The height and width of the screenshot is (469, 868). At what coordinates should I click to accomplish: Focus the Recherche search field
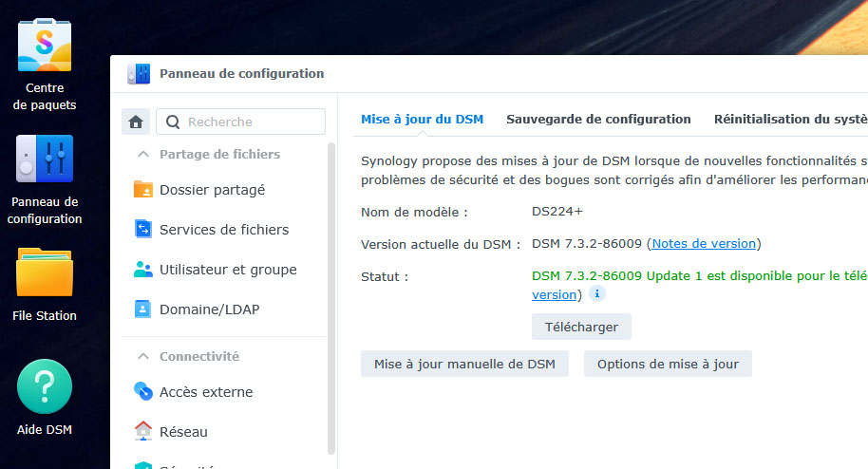coord(241,122)
